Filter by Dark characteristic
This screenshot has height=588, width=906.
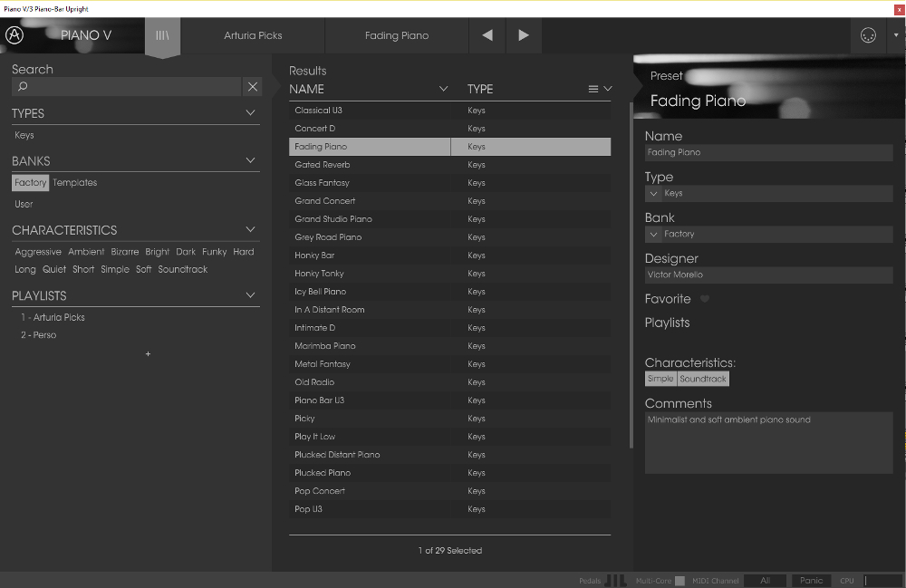[x=186, y=252]
